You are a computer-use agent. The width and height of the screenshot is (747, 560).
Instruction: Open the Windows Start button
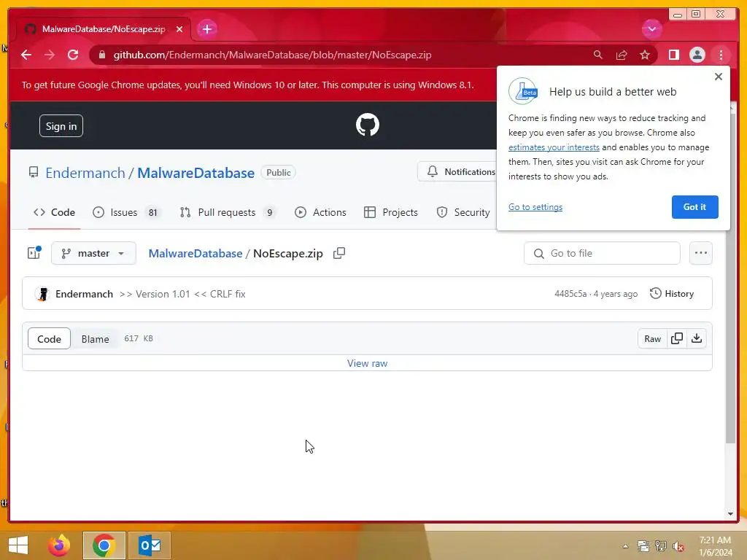pos(18,545)
